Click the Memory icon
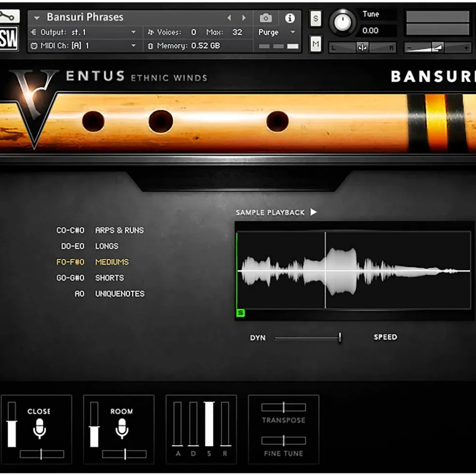Viewport: 476px width, 476px height. pos(150,46)
